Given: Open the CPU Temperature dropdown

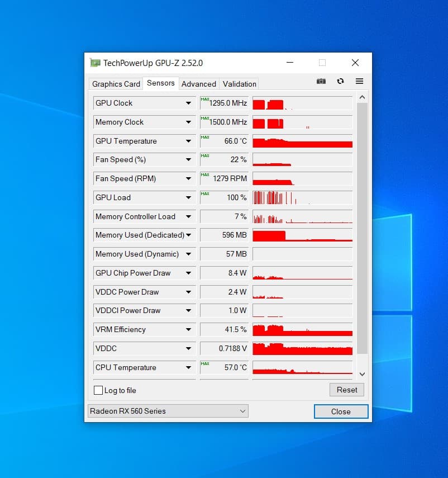Looking at the screenshot, I should [188, 367].
